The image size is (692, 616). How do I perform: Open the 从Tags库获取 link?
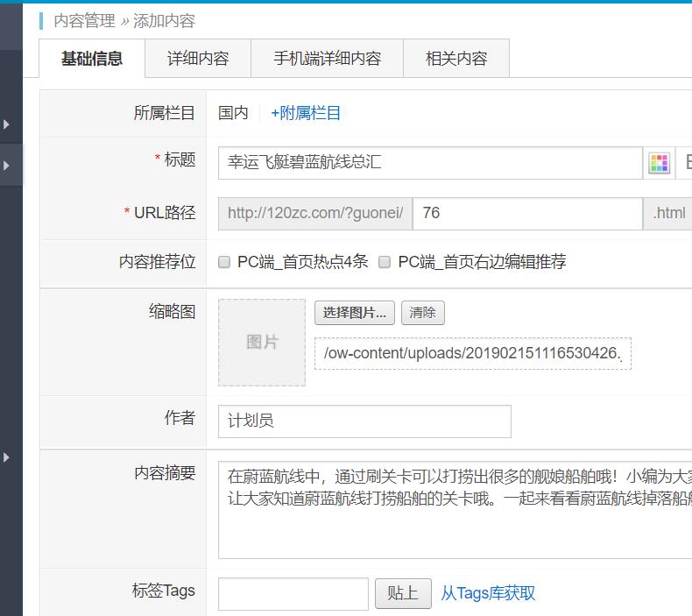tap(488, 593)
